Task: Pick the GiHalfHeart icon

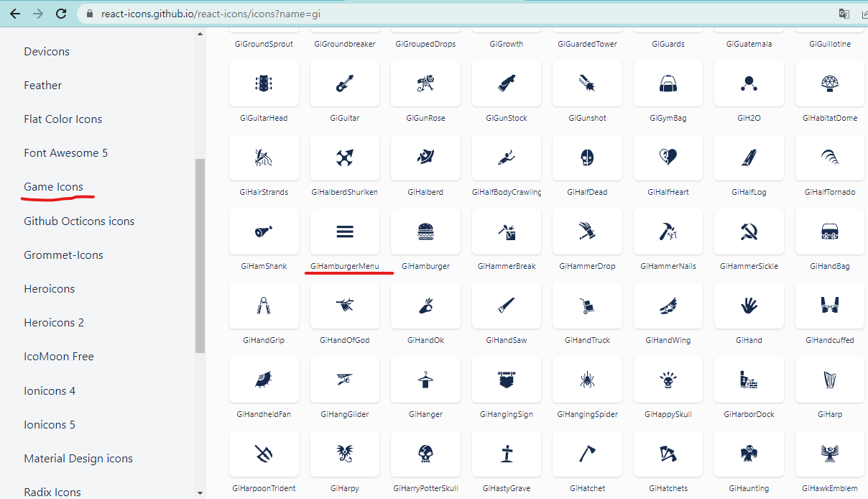Action: tap(668, 157)
